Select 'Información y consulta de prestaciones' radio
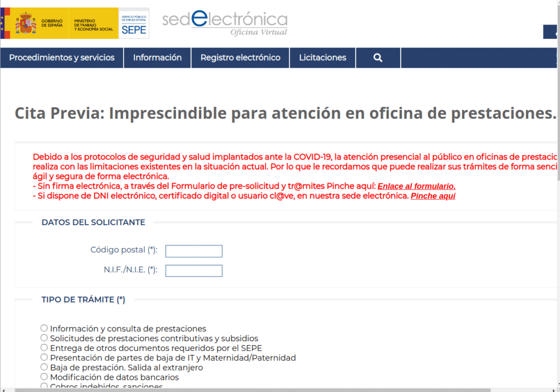This screenshot has width=560, height=392. tap(44, 327)
